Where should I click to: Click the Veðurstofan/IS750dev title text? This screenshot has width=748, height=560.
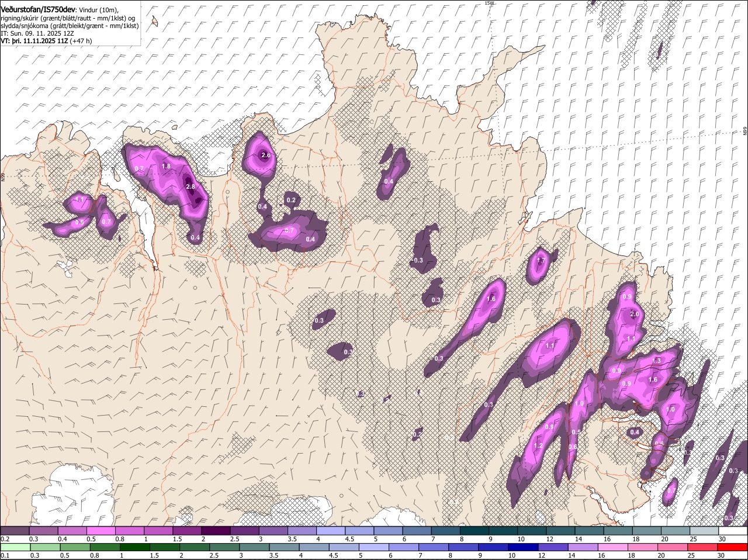point(38,10)
